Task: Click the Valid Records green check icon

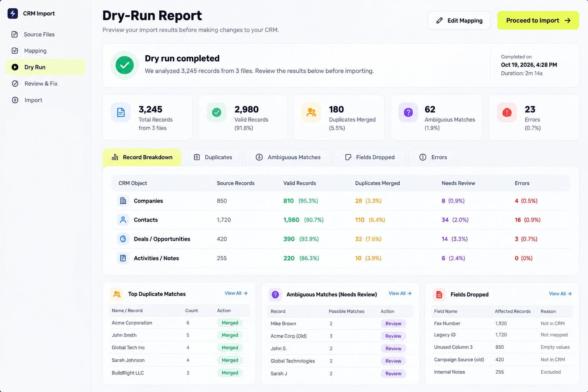Action: (217, 113)
